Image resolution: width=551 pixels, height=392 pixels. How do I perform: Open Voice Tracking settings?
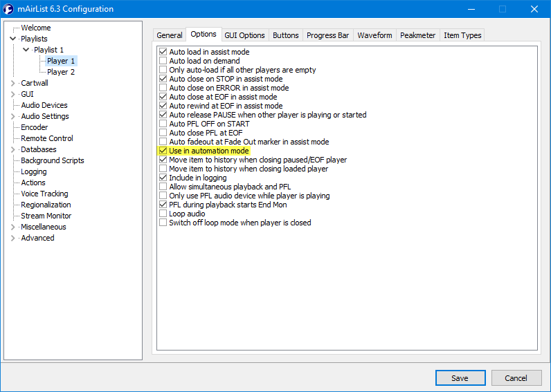[x=44, y=194]
